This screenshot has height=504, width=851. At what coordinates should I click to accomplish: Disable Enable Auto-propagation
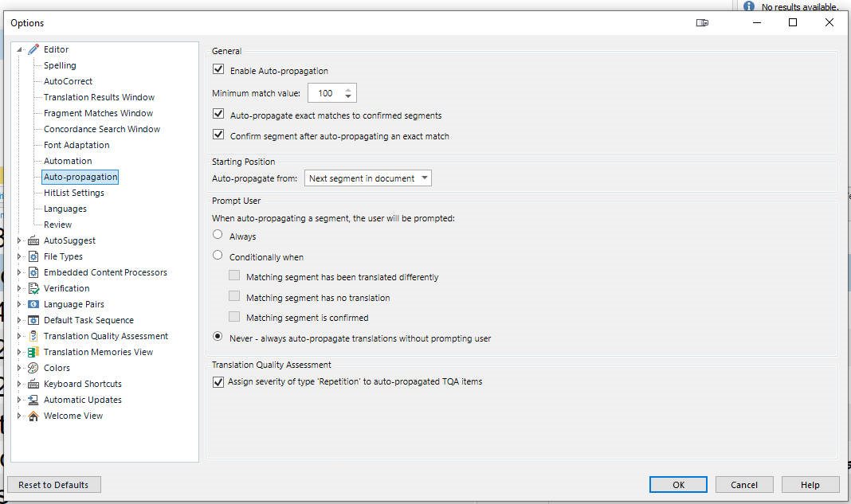pos(218,69)
